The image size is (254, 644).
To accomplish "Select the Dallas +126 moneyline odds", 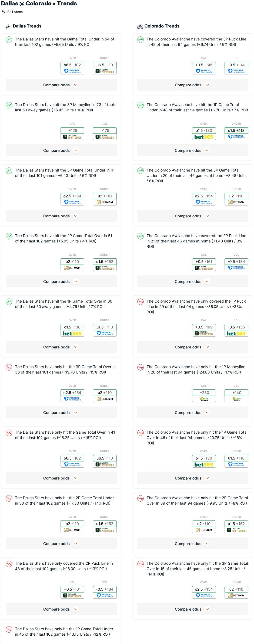I will click(72, 131).
